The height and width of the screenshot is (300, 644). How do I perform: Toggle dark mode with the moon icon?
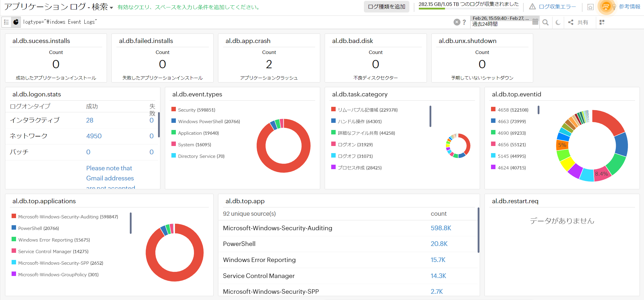pyautogui.click(x=558, y=23)
